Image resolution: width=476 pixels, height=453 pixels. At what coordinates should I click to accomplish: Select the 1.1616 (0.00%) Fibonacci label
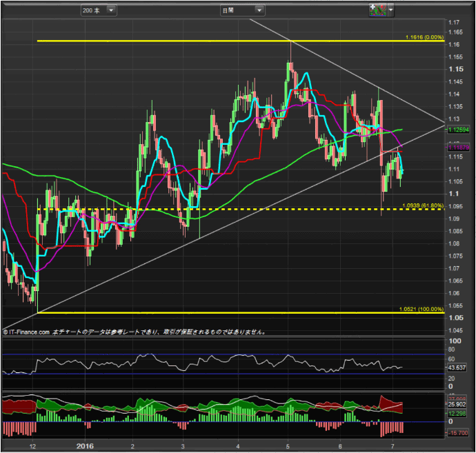pos(424,37)
